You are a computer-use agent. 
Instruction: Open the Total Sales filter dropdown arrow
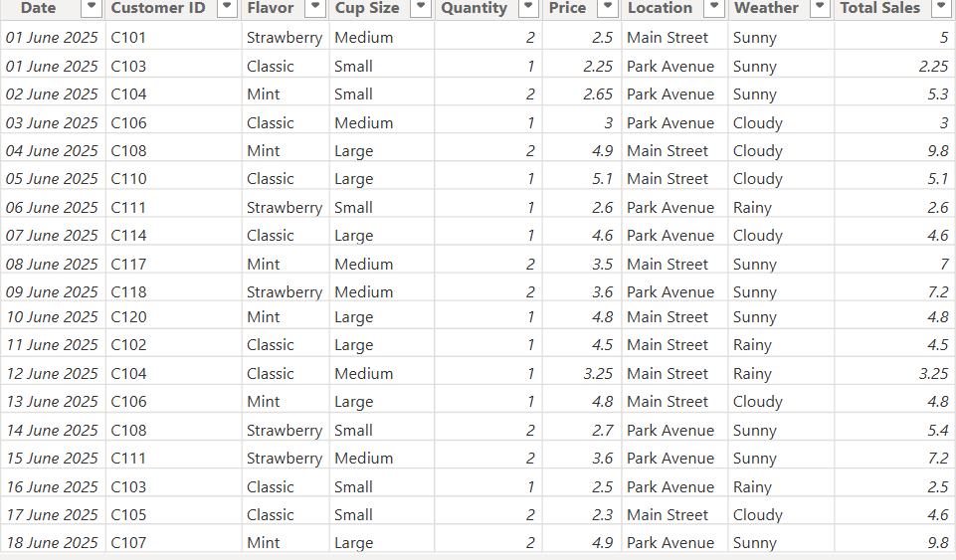940,8
